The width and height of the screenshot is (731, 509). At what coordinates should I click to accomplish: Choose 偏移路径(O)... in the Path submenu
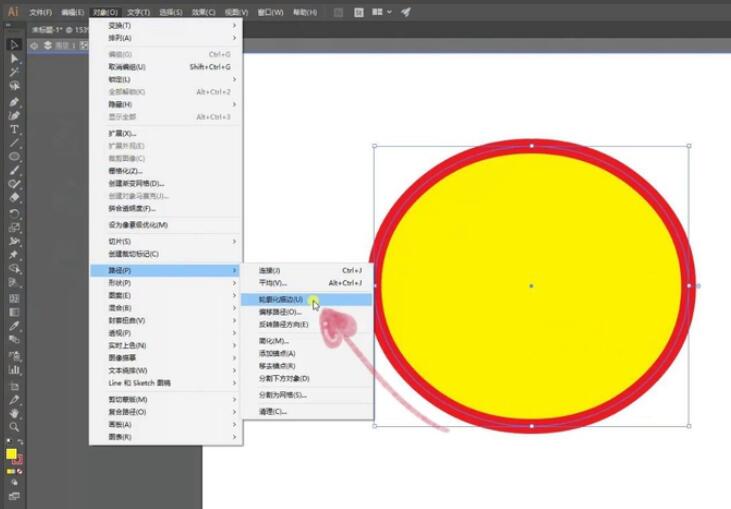coord(307,312)
